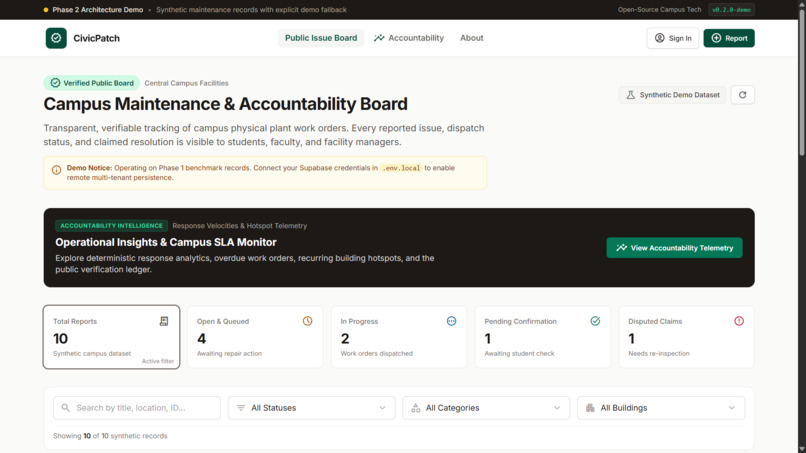Screen dimensions: 806x453
Task: Click Campus Maintenance & Accountability Board heading
Action: pyautogui.click(x=225, y=104)
